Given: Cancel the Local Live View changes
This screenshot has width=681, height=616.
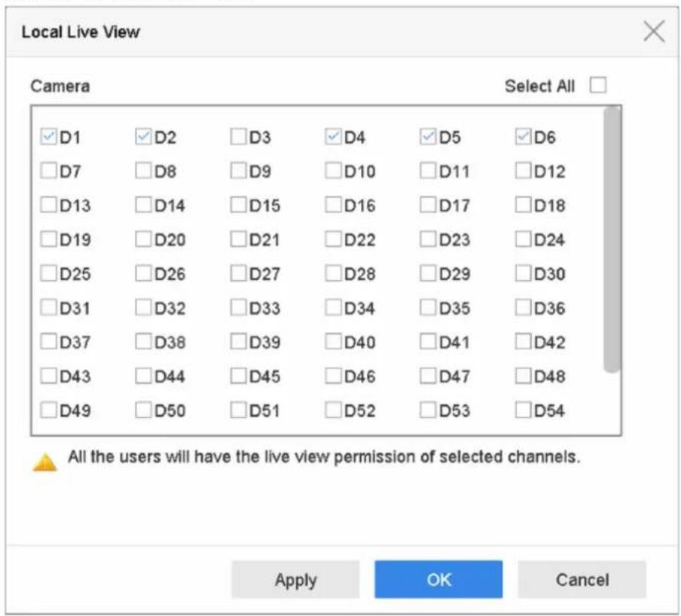Looking at the screenshot, I should pyautogui.click(x=582, y=580).
